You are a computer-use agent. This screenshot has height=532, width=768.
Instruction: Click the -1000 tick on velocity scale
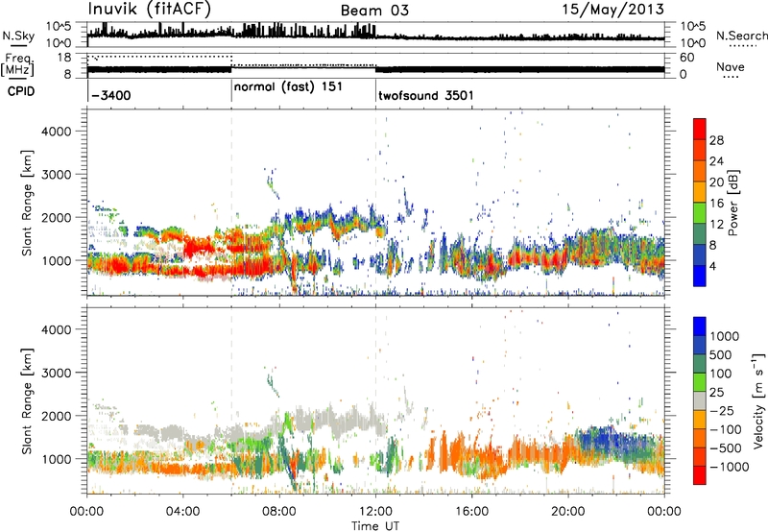click(x=730, y=467)
